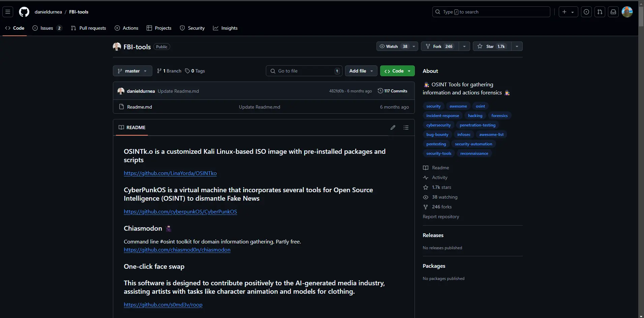Open the Activity link in About
The image size is (644, 318).
[x=440, y=177]
